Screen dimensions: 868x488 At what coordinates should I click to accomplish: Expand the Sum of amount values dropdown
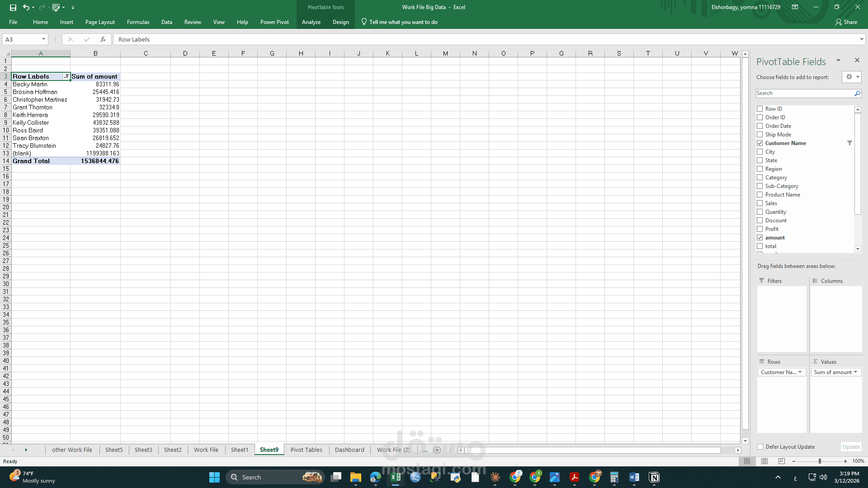pyautogui.click(x=855, y=372)
